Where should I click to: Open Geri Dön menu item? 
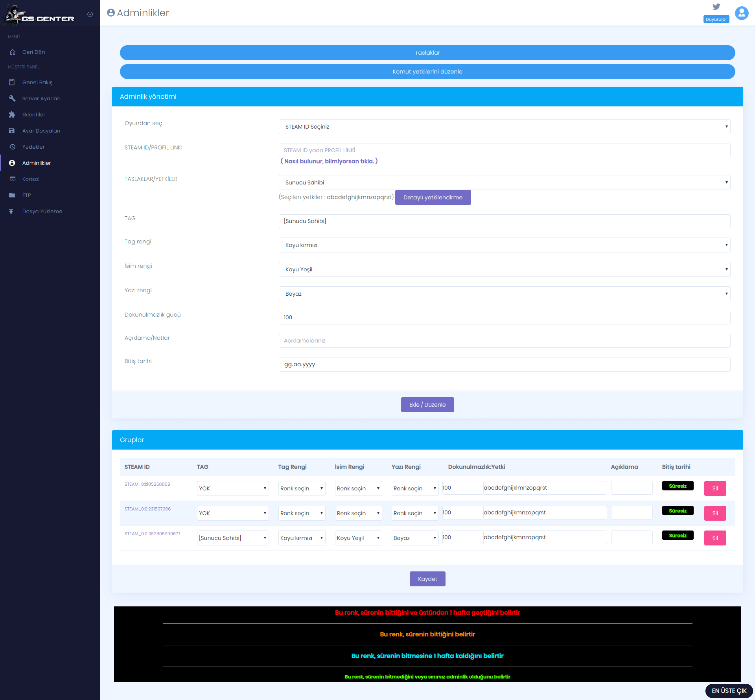click(34, 52)
